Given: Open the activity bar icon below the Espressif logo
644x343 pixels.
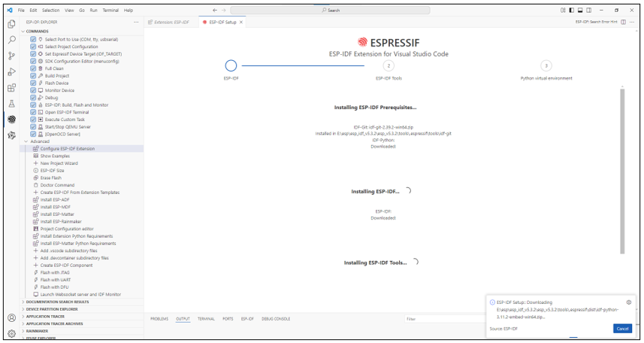Looking at the screenshot, I should point(11,135).
